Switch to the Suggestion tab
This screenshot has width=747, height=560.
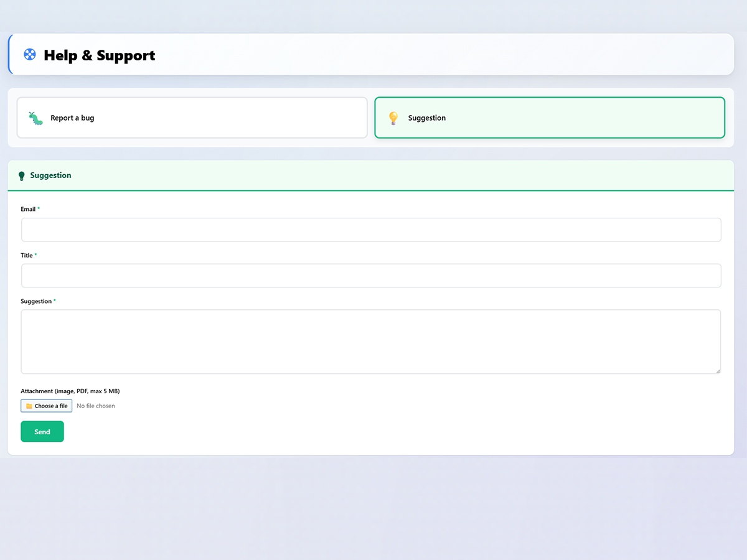coord(550,118)
